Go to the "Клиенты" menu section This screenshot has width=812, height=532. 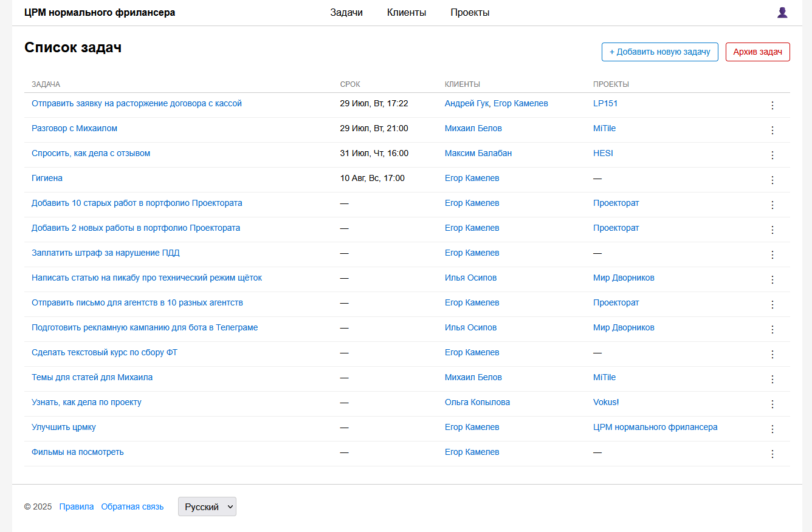coord(406,13)
